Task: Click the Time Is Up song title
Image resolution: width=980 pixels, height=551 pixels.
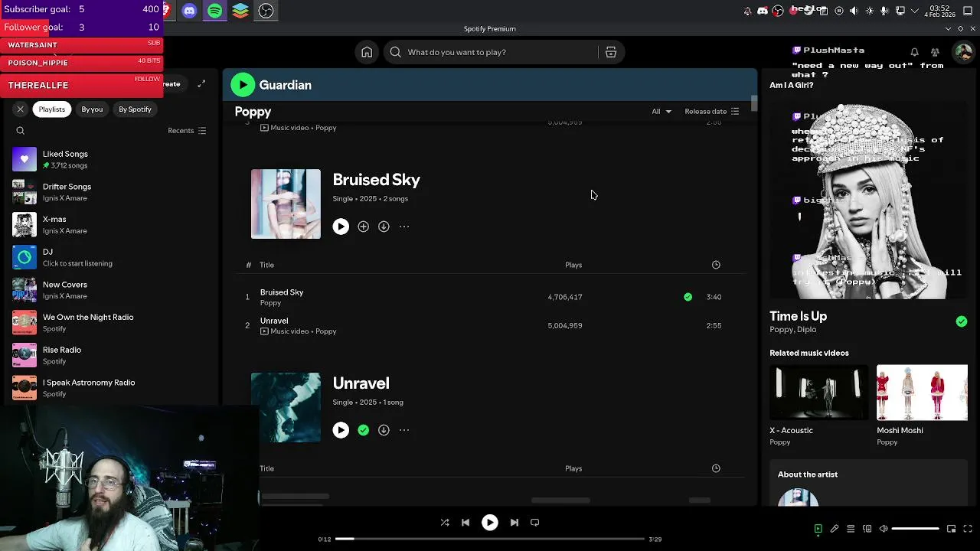Action: pos(798,316)
